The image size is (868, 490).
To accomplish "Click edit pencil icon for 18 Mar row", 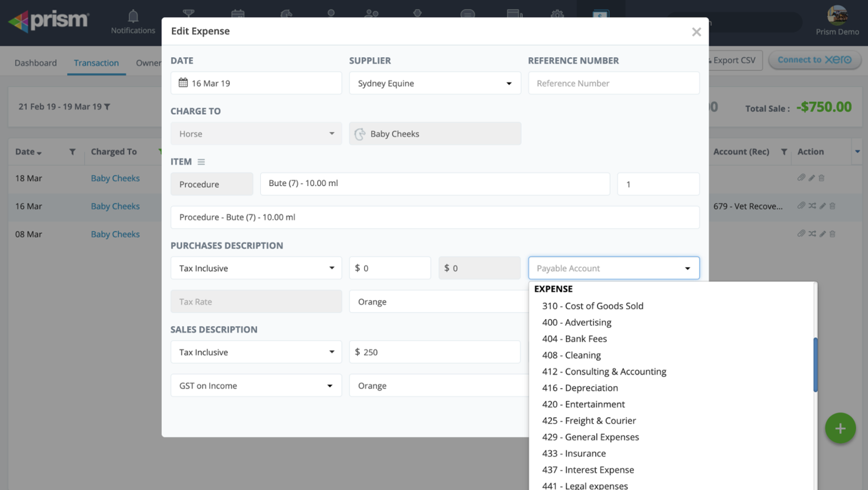I will tap(812, 178).
